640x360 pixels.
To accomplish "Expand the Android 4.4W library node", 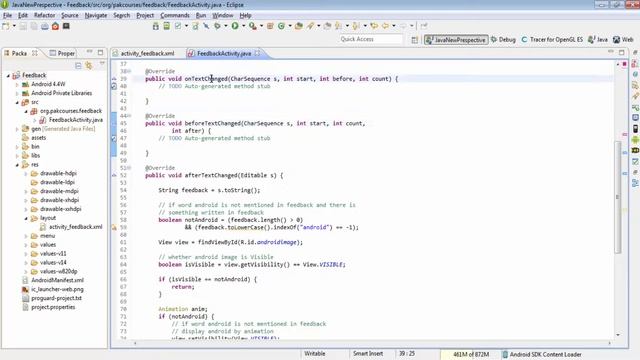I will coord(17,84).
